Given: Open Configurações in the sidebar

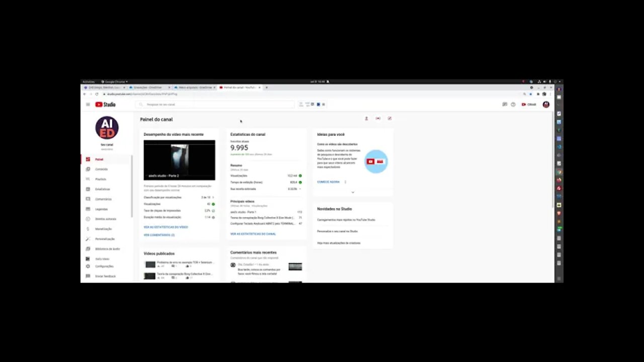Looking at the screenshot, I should coord(106,266).
